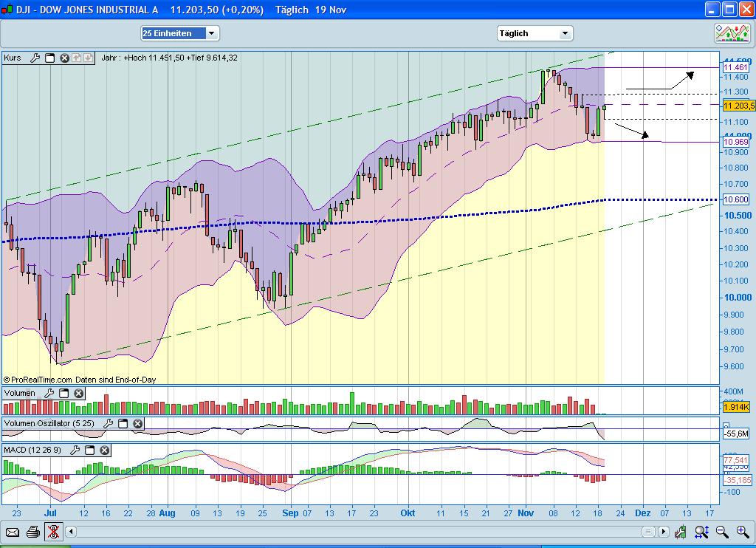
Task: Expand the MACD panel using its window icon
Action: click(x=90, y=451)
